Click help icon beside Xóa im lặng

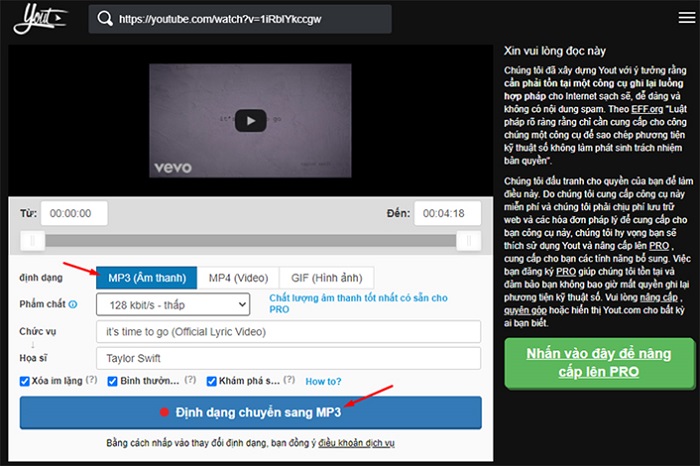click(92, 381)
